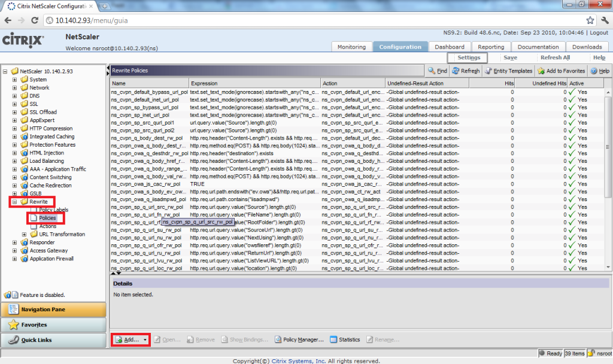The height and width of the screenshot is (364, 613).
Task: Click the Add to Favorites star icon
Action: coord(541,71)
